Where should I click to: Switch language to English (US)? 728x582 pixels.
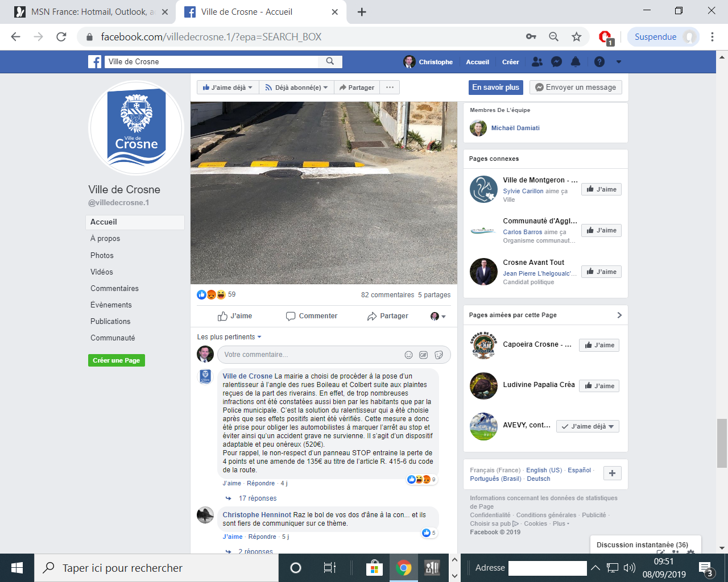[x=544, y=471]
